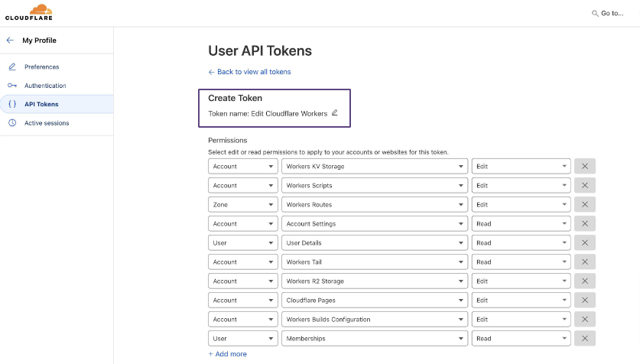Remove the Cloudflare Pages permission row

584,301
